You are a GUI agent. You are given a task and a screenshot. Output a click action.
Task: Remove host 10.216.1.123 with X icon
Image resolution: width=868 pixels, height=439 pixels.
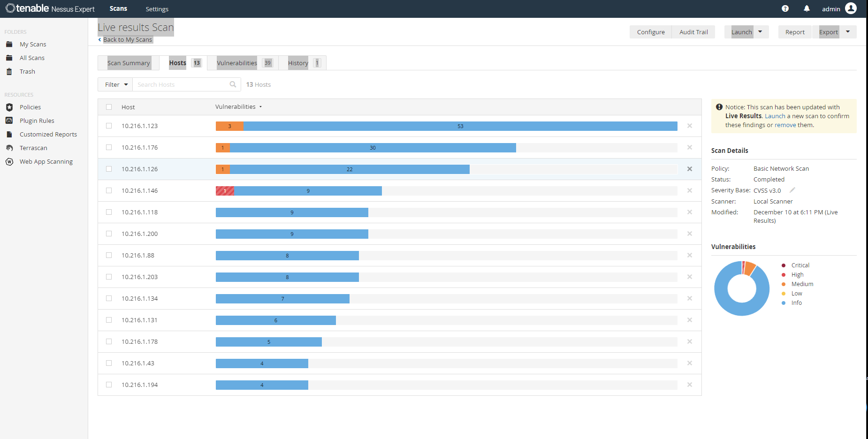click(690, 126)
